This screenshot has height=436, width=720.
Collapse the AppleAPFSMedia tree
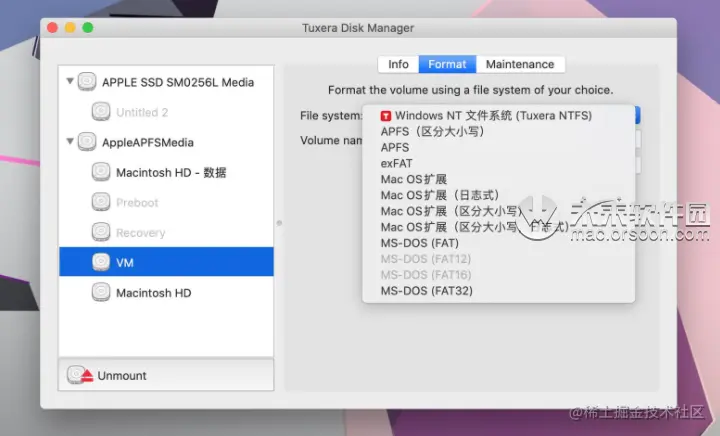point(70,141)
